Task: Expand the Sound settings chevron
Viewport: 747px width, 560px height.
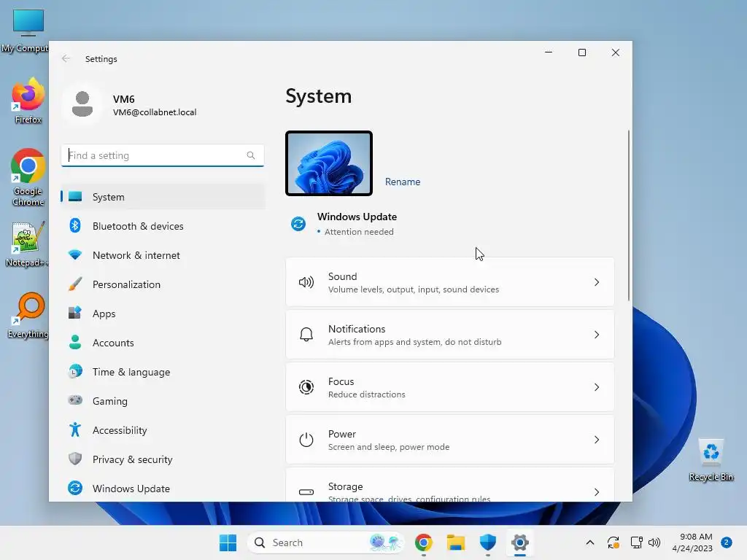Action: 597,282
